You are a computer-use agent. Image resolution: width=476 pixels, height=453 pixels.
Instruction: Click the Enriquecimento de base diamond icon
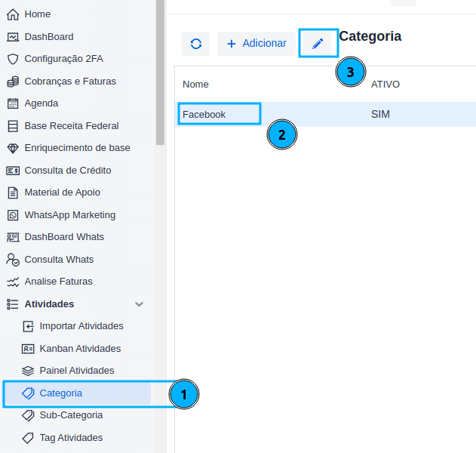tap(12, 148)
